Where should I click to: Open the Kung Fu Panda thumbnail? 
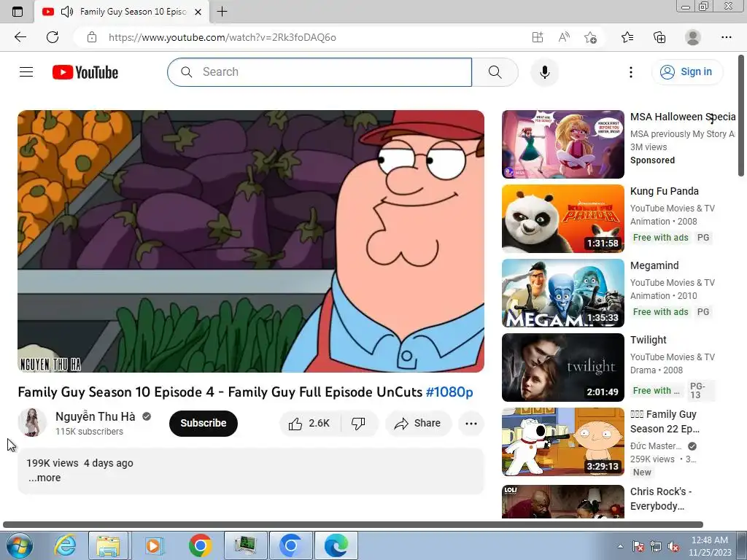click(563, 219)
